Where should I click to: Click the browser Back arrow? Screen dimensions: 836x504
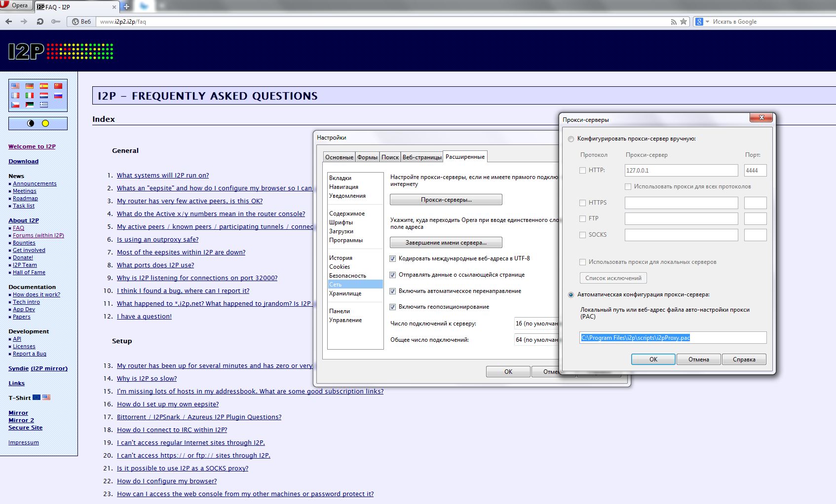(8, 22)
